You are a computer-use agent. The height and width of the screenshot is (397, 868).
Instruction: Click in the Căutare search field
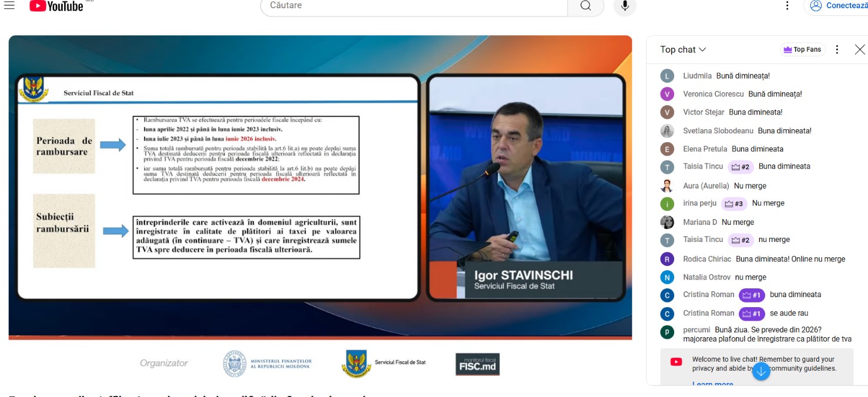coord(411,6)
